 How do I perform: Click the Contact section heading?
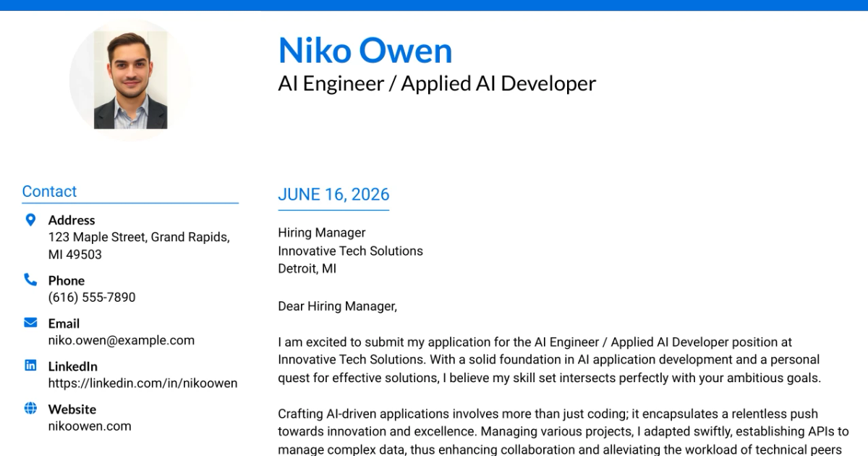(49, 191)
